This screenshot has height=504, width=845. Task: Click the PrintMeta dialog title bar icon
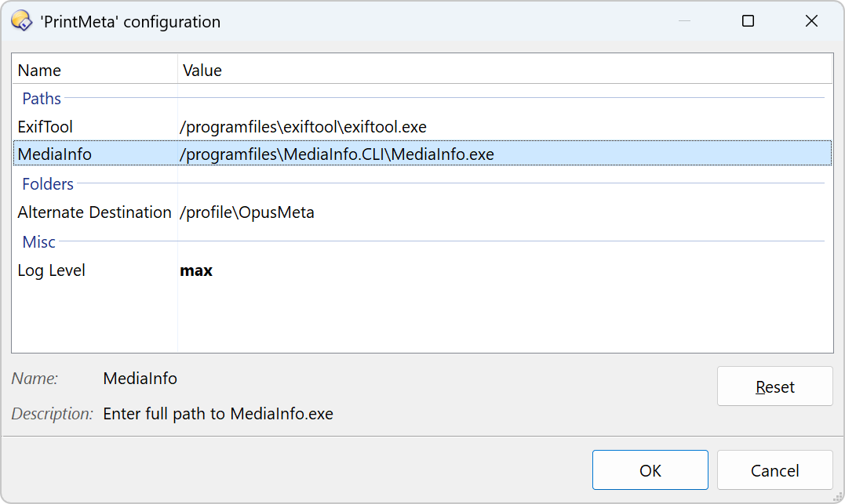21,21
